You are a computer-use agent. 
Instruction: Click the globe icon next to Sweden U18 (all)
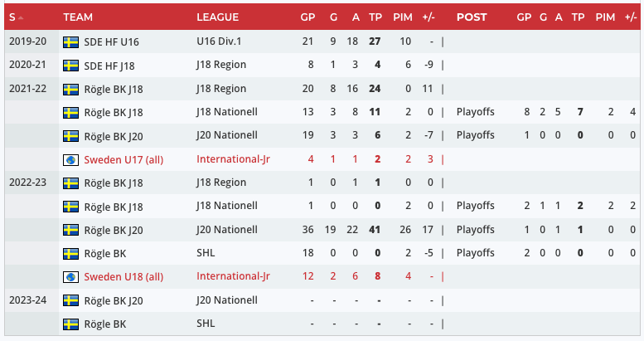click(x=70, y=276)
